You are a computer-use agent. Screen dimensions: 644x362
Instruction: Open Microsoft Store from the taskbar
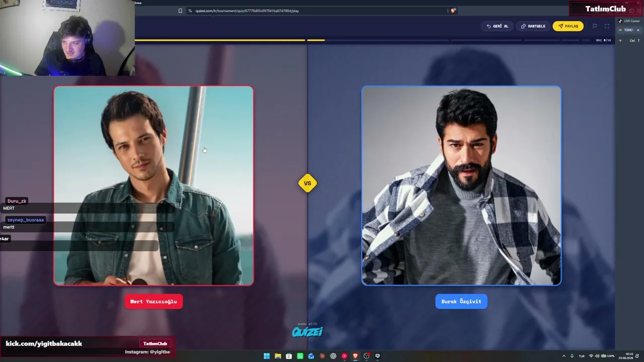pyautogui.click(x=289, y=356)
